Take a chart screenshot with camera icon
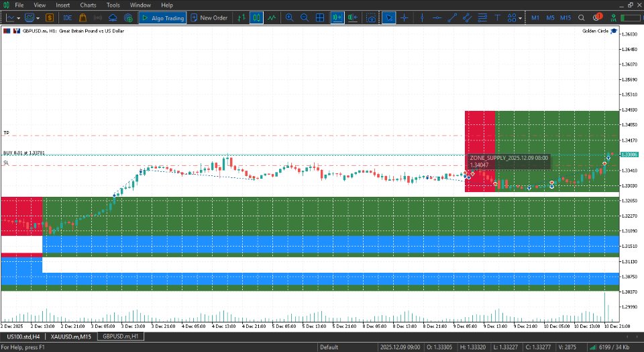 pos(371,17)
